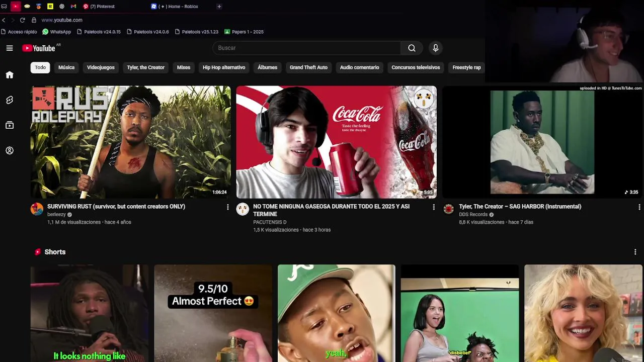Open a new browser tab
The height and width of the screenshot is (362, 644).
point(219,7)
